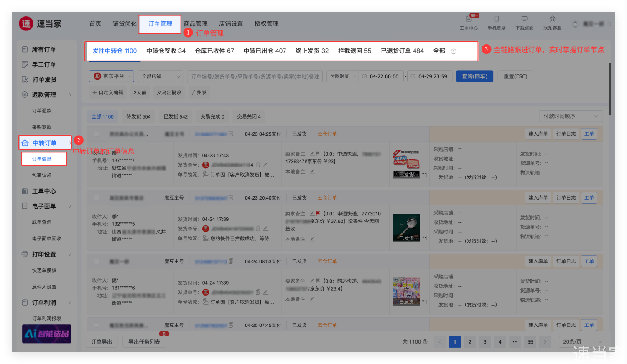Click the 订单导出 button
The width and height of the screenshot is (627, 364).
click(x=102, y=342)
